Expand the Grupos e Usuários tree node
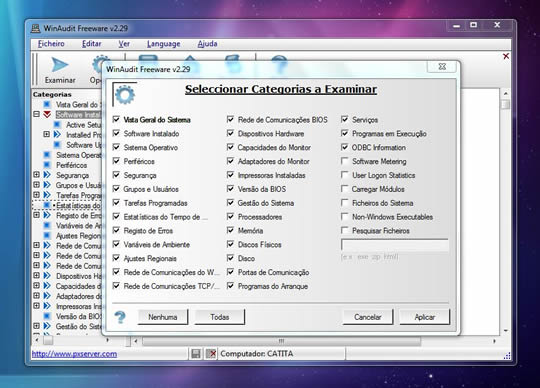540x388 pixels. click(36, 185)
